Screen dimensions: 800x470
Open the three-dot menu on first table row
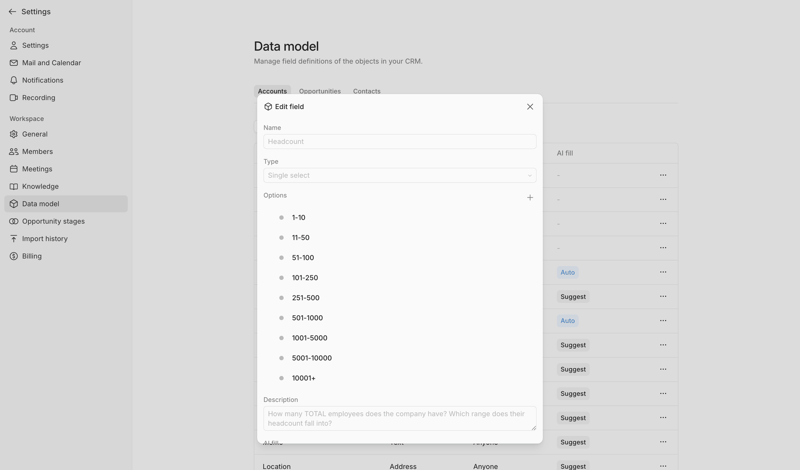coord(663,176)
